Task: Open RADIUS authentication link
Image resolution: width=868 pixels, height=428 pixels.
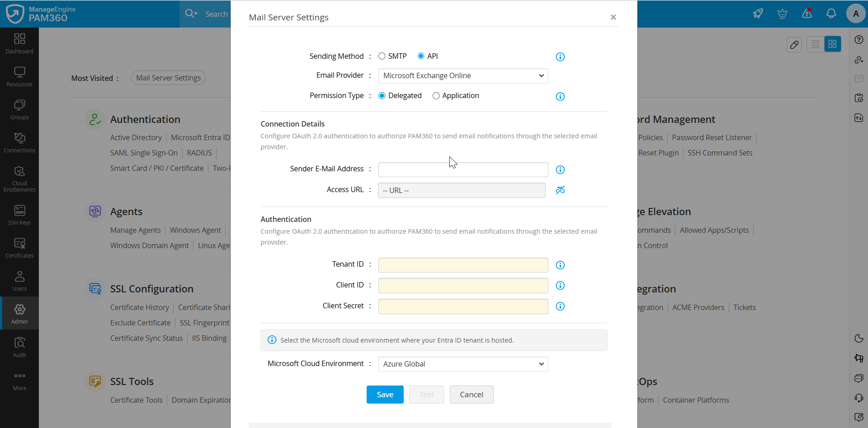Action: 199,153
